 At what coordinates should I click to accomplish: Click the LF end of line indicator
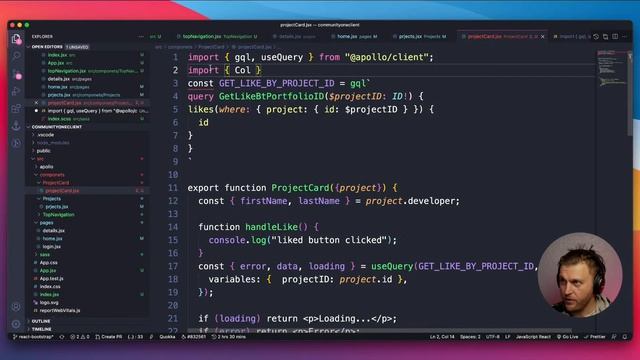coord(508,337)
